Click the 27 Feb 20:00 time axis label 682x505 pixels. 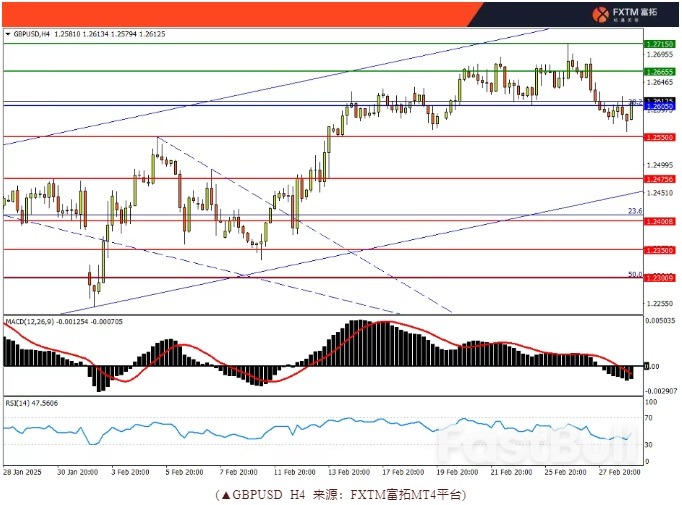pos(618,470)
